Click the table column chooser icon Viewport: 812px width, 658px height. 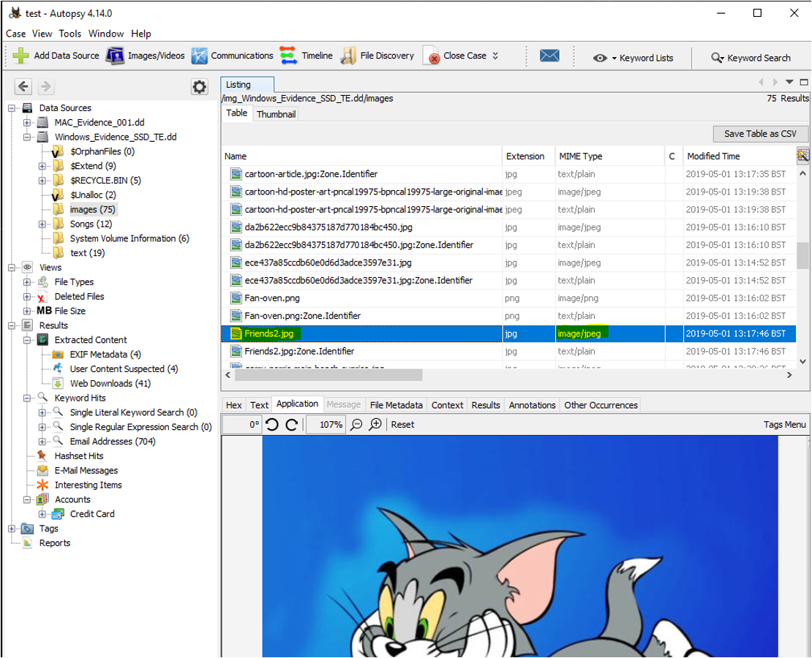point(802,155)
